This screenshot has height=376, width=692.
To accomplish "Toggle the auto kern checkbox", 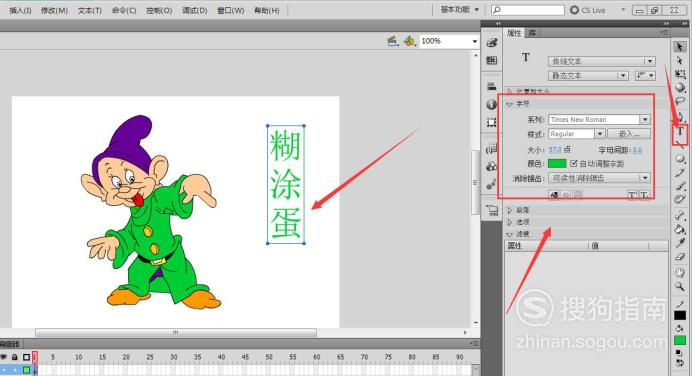I will [574, 163].
